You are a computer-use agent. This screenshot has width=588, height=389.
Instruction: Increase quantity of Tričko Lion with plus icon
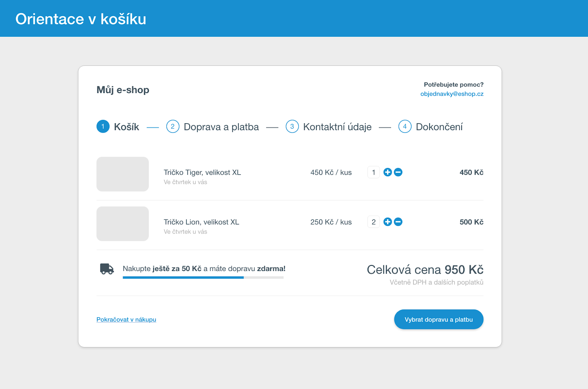(x=387, y=222)
